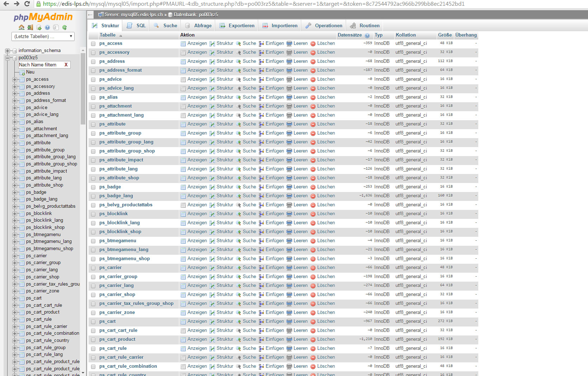Viewport: 588px width, 376px height.
Task: Open the ps_attribute_lang table link
Action: (x=118, y=169)
